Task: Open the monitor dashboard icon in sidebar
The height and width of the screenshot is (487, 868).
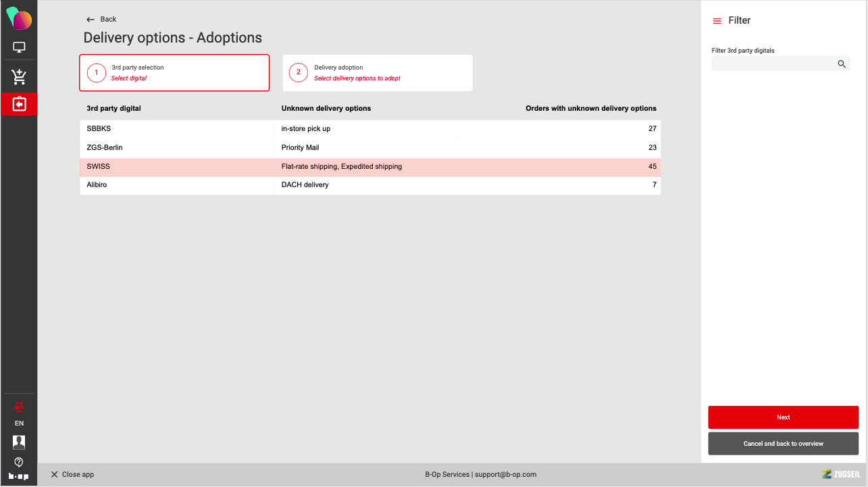Action: [19, 48]
